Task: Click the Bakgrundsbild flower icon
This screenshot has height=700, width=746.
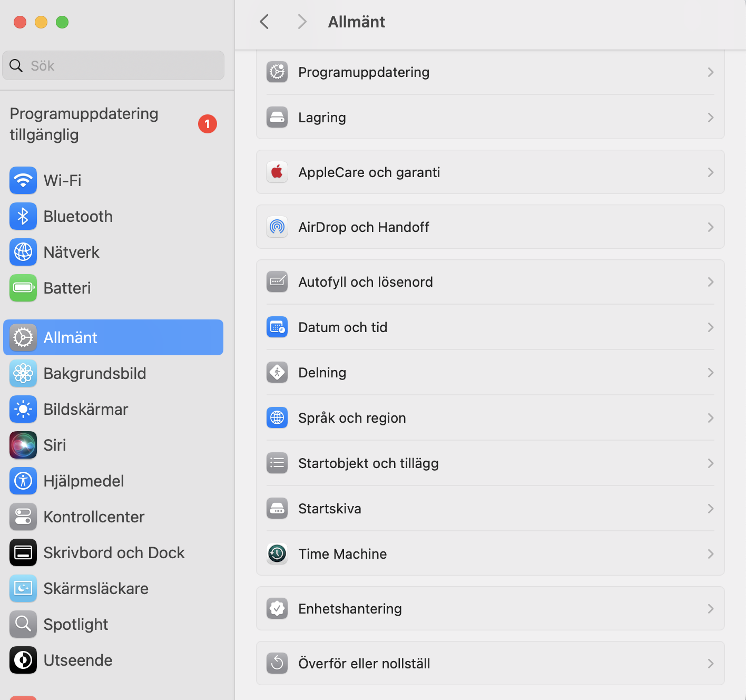Action: pyautogui.click(x=23, y=373)
